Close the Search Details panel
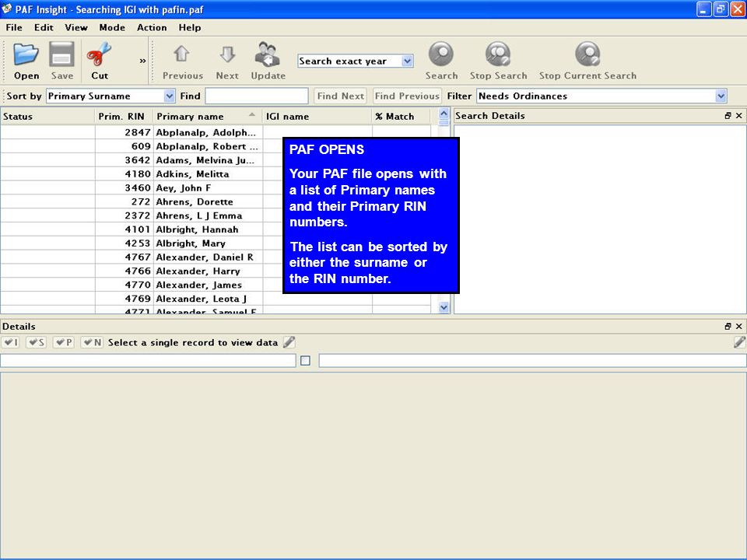747x560 pixels. pos(739,116)
